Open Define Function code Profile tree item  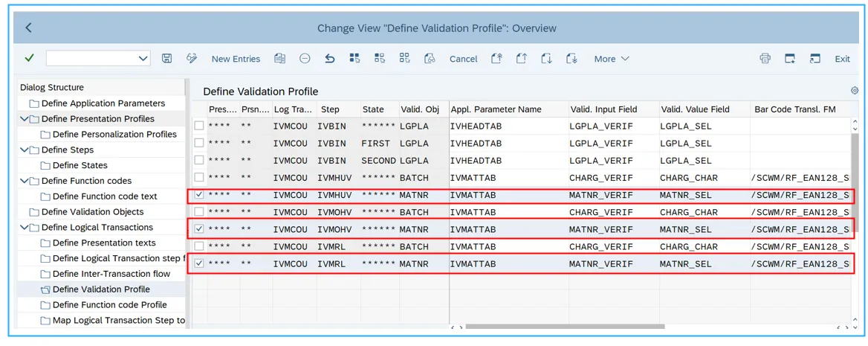tap(109, 305)
